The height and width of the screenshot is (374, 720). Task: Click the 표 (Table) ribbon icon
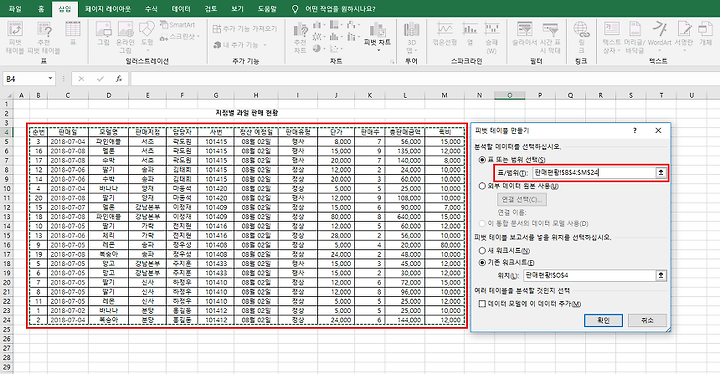[73, 33]
